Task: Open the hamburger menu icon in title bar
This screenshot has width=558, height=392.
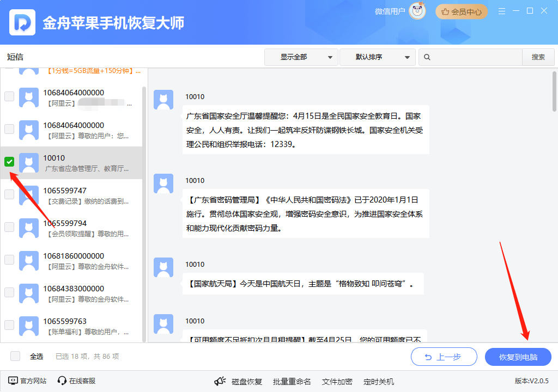Action: tap(502, 11)
